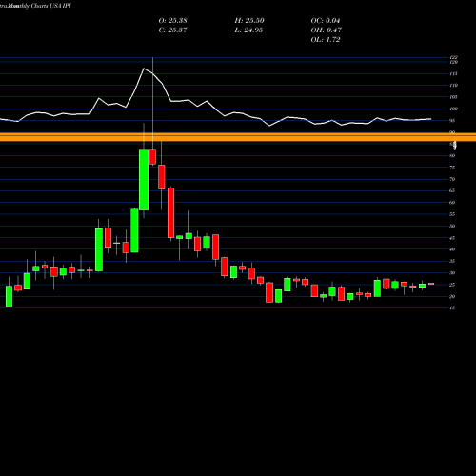Click the 122 price axis label
476x476 pixels.
[454, 57]
